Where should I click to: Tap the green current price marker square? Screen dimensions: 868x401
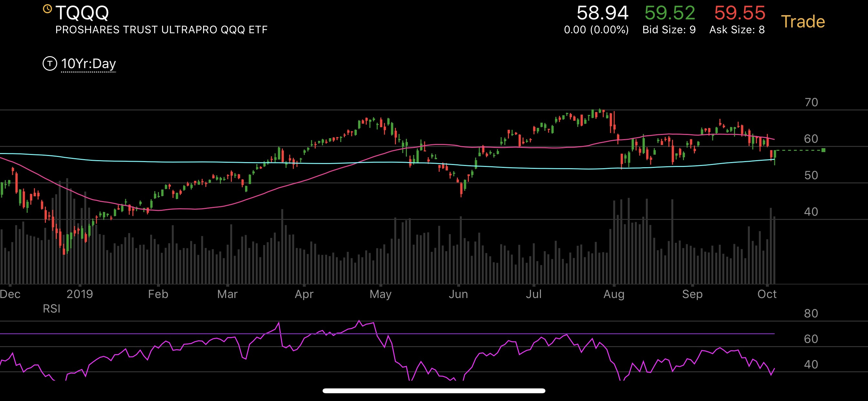click(x=823, y=150)
